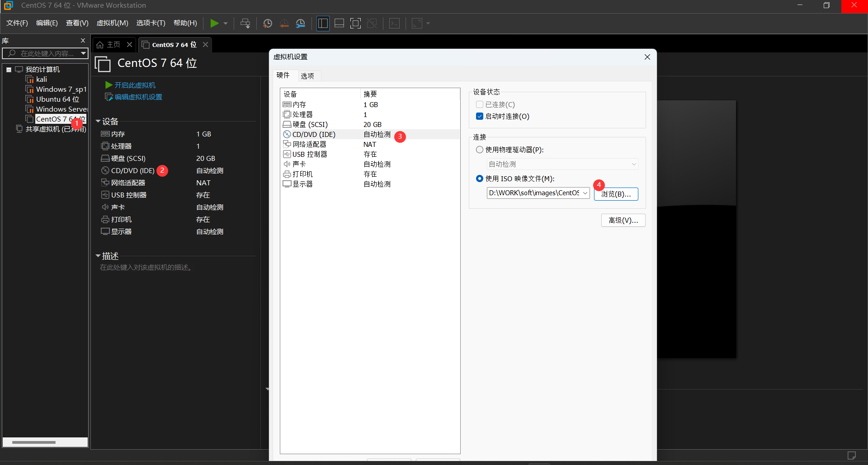Open the 文件(F) menu

pos(17,23)
